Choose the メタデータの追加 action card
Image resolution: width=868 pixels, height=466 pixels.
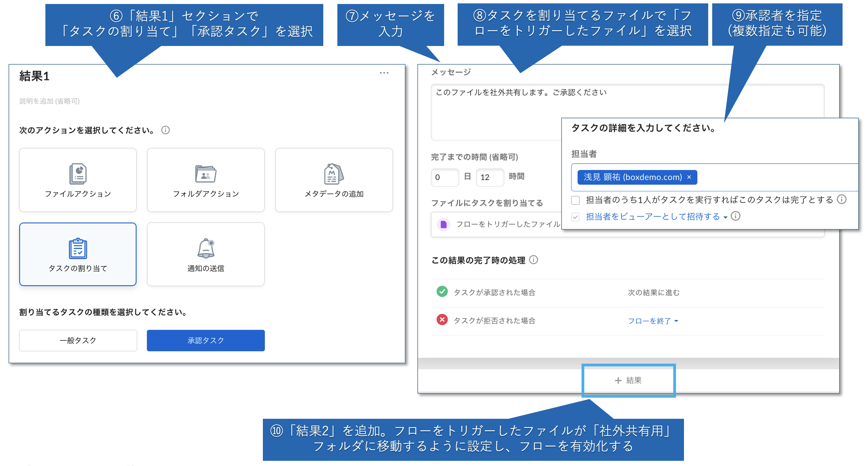pos(334,180)
